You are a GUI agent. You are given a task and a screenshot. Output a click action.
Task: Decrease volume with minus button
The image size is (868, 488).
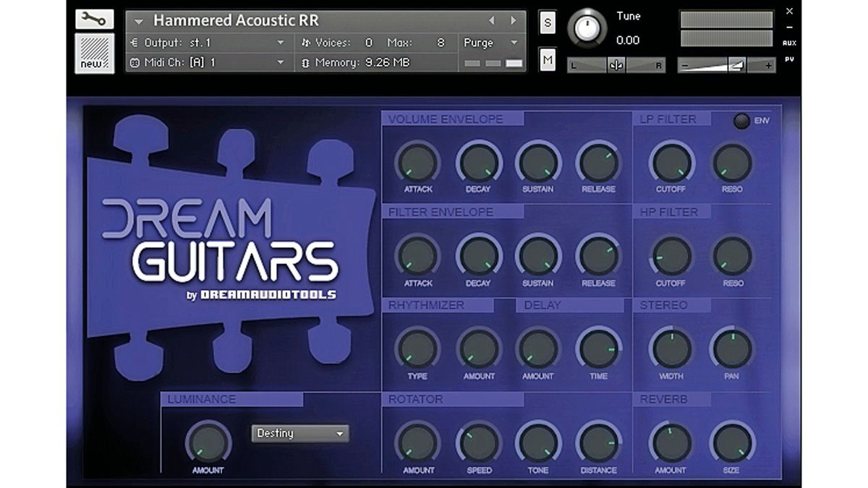point(685,66)
